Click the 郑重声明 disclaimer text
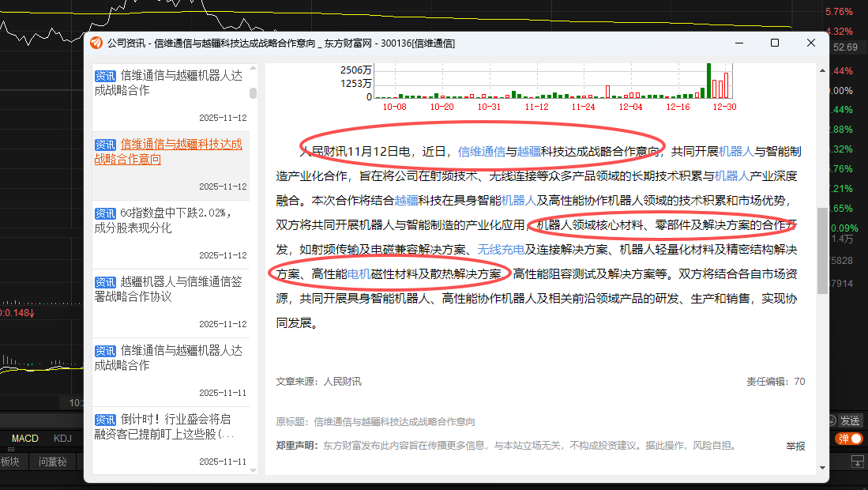Screen dimensions: 868x490 tap(506, 446)
